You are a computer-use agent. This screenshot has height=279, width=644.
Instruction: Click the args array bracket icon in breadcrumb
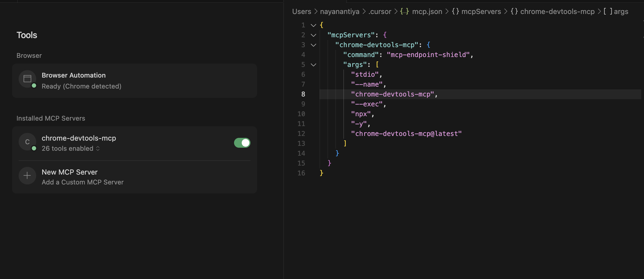click(608, 12)
